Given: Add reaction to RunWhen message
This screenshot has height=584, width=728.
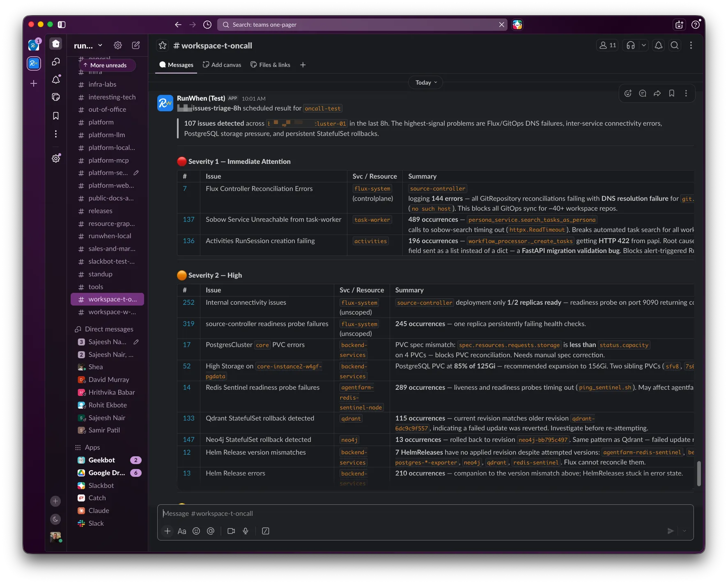Looking at the screenshot, I should (628, 94).
